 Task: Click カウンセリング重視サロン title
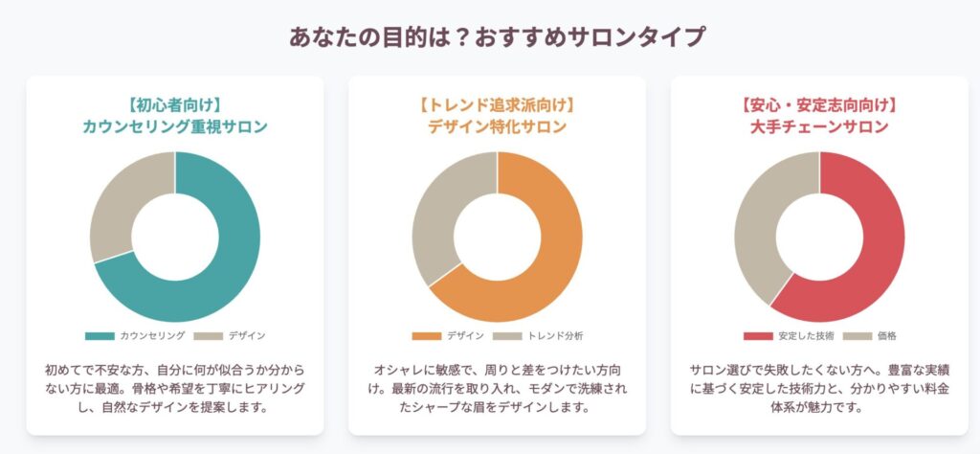tap(175, 127)
